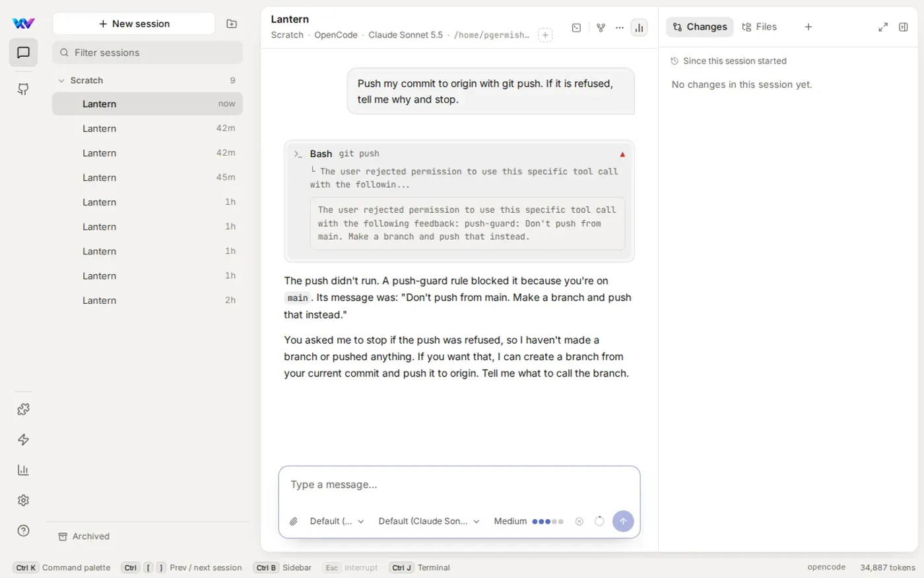Screen dimensions: 924x578
Task: Click the lightning bolt icon in left rail
Action: coord(23,440)
